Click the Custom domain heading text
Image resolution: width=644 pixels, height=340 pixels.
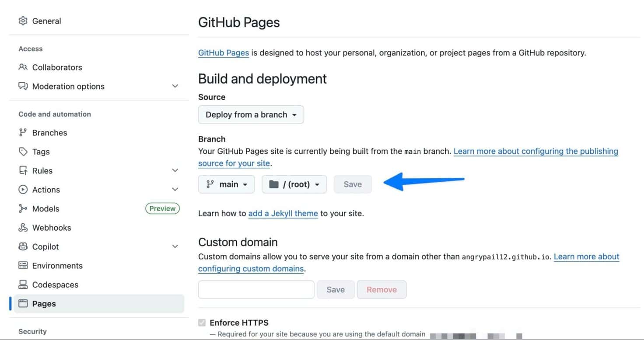(x=238, y=242)
